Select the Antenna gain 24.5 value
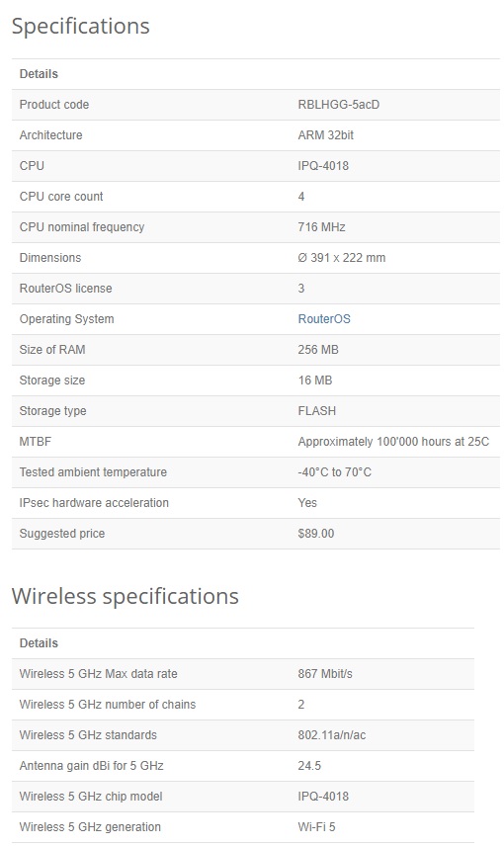The height and width of the screenshot is (846, 504). [309, 766]
